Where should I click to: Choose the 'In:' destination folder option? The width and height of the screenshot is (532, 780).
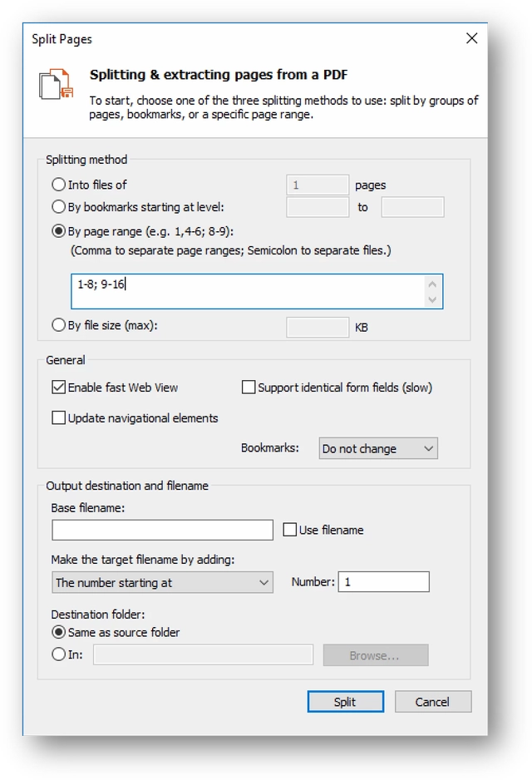(x=59, y=654)
